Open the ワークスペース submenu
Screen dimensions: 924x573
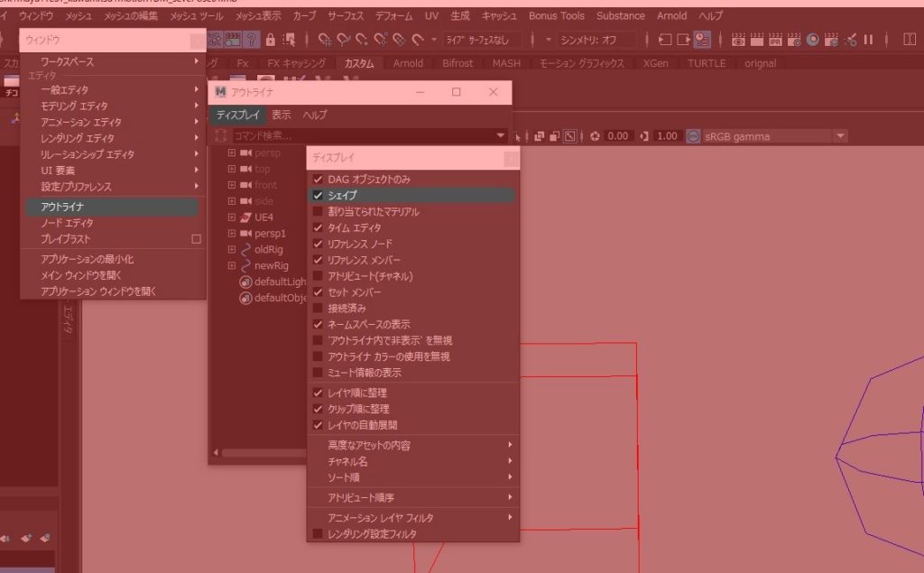112,61
